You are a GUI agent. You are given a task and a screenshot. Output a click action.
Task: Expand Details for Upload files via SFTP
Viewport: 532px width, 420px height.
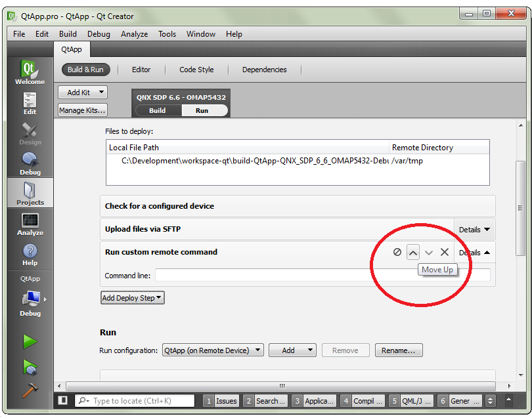pos(474,230)
